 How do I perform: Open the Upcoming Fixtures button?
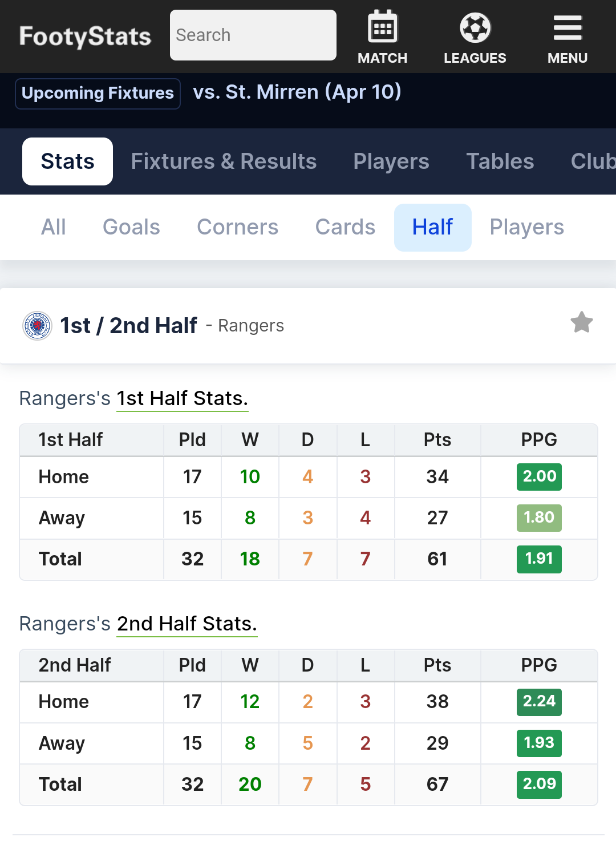pyautogui.click(x=98, y=93)
